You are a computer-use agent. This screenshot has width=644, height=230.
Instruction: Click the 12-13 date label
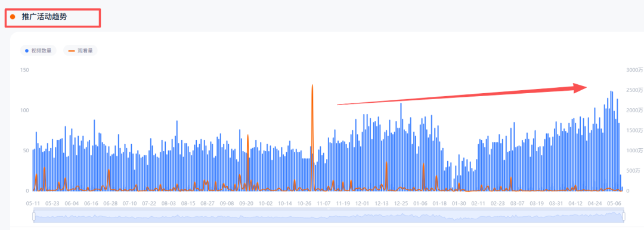click(382, 203)
